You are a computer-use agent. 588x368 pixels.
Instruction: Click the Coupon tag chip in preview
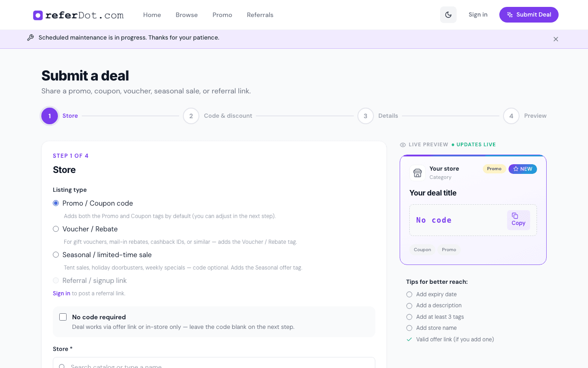422,250
